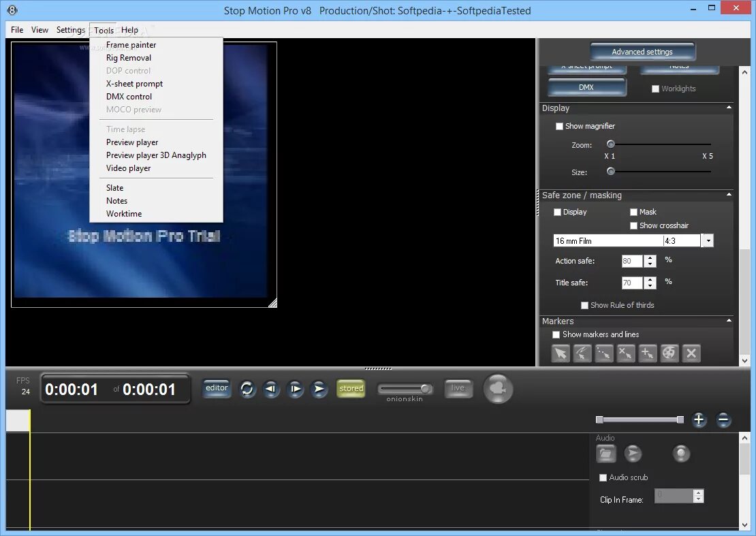Viewport: 756px width, 536px height.
Task: Decrease the Title safe percentage
Action: (x=650, y=286)
